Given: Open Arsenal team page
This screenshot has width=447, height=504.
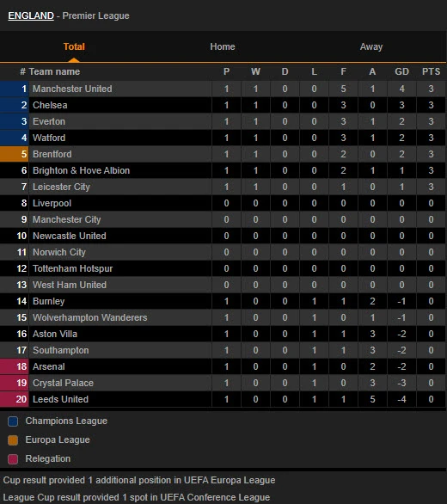Looking at the screenshot, I should pos(48,366).
